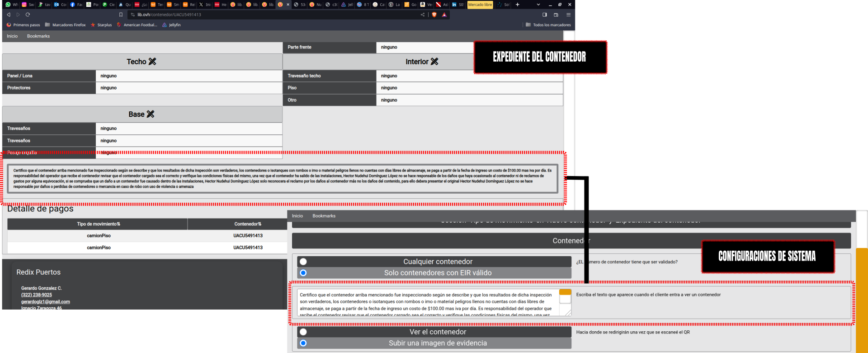868x353 pixels.
Task: Click the share icon in the address bar
Action: point(423,14)
